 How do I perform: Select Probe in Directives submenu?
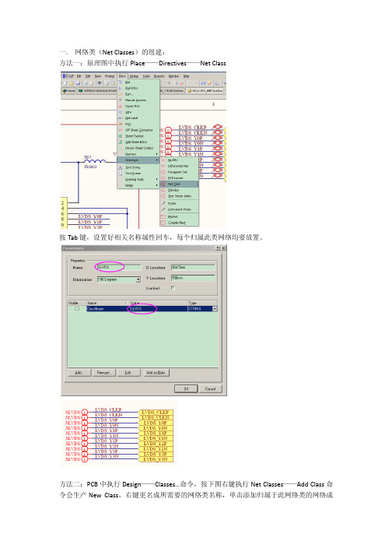tap(179, 203)
